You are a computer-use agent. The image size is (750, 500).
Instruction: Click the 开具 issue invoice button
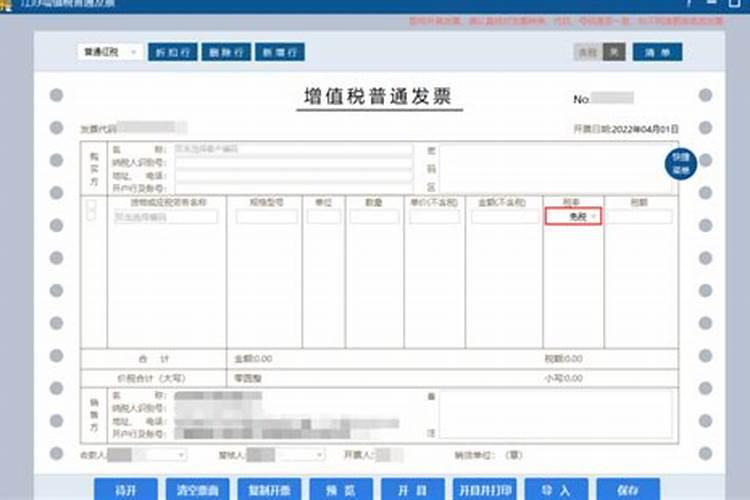pos(413,489)
